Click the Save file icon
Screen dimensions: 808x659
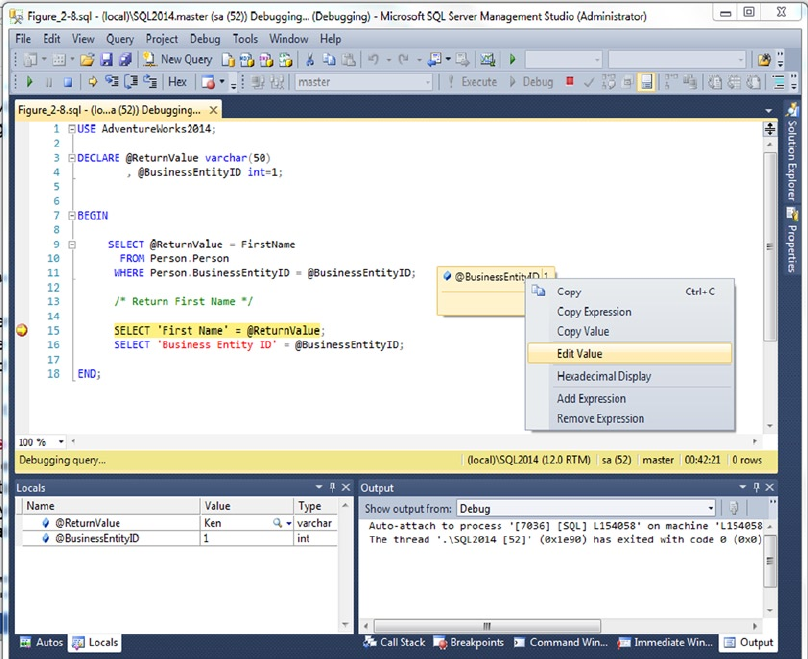point(108,59)
